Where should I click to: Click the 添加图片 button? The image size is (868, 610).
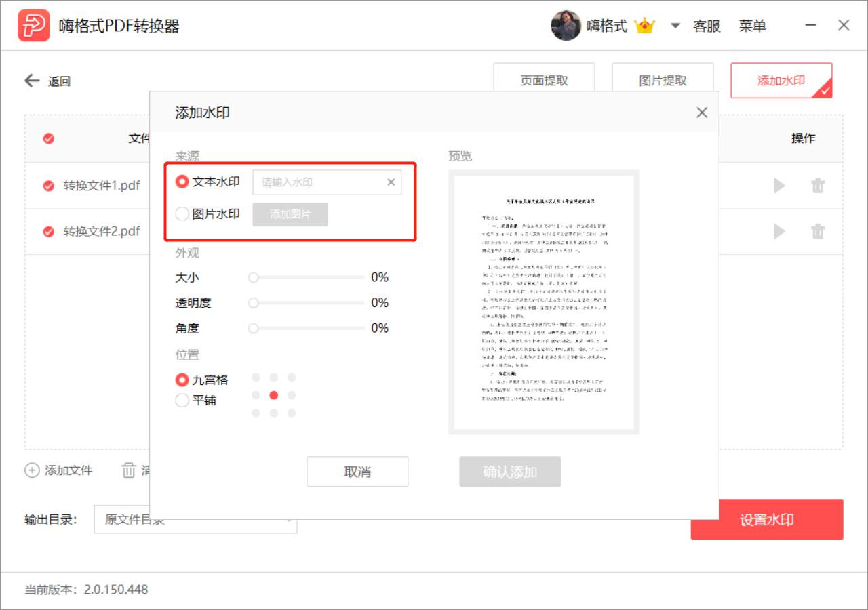coord(290,214)
